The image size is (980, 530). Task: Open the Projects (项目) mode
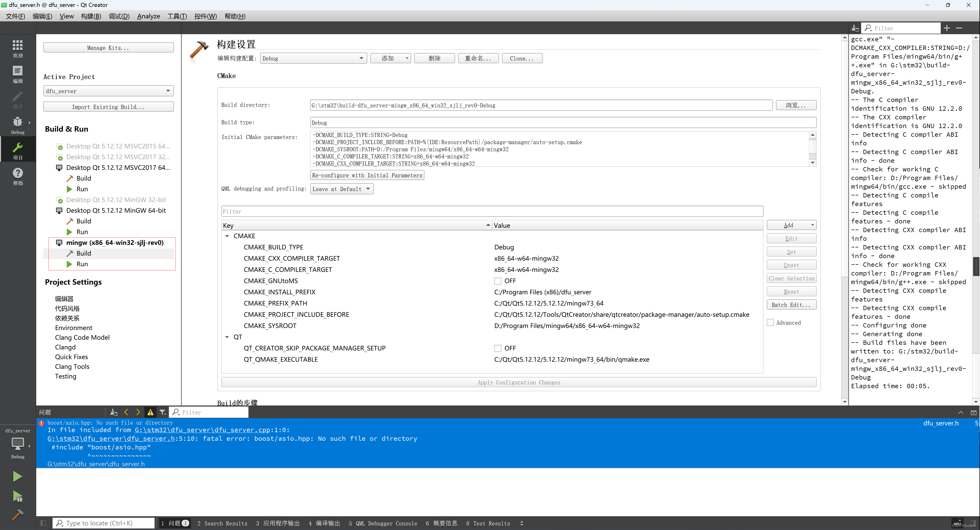click(x=18, y=151)
